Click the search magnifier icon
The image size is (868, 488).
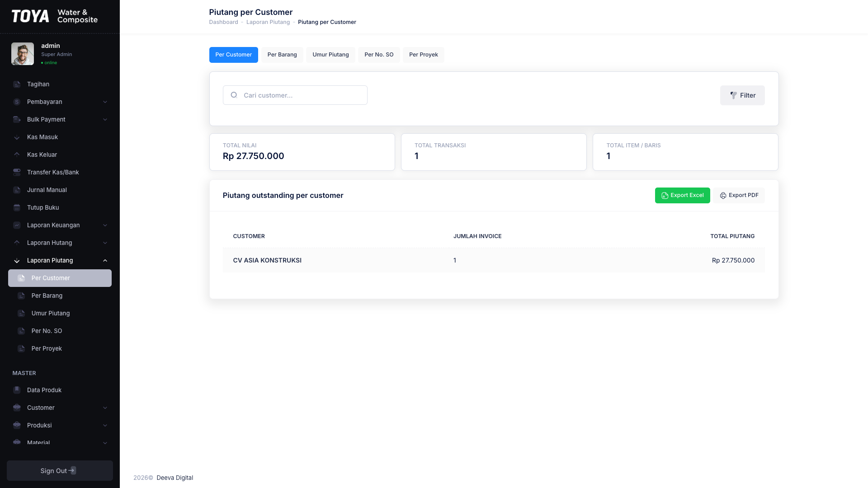[x=234, y=95]
